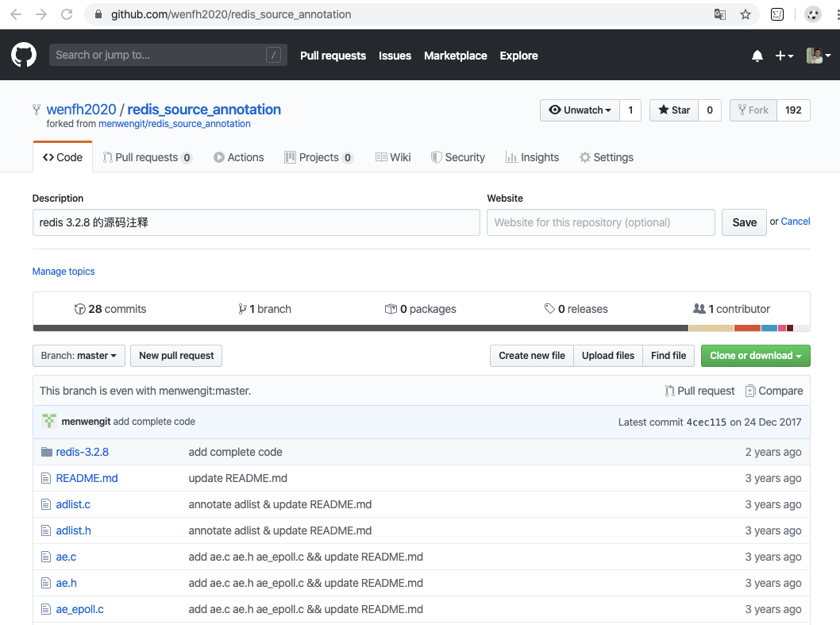The image size is (840, 625).
Task: Open the Manage topics link
Action: click(63, 271)
